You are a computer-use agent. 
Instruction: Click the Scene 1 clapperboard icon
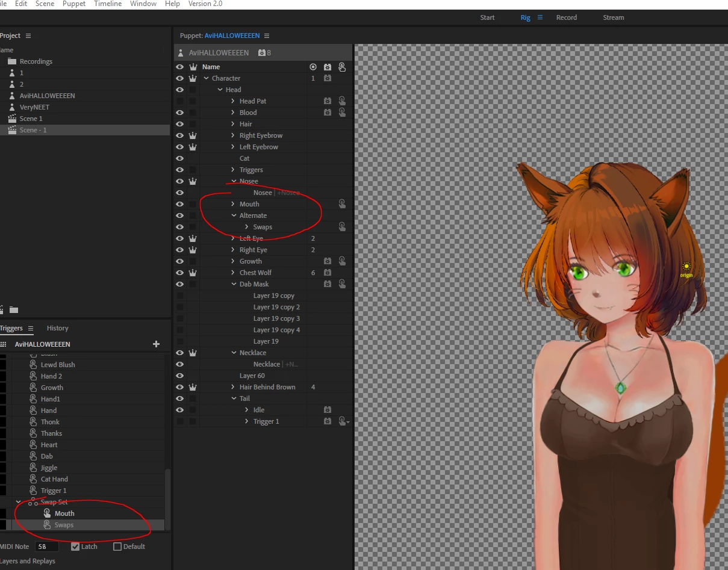pyautogui.click(x=12, y=119)
